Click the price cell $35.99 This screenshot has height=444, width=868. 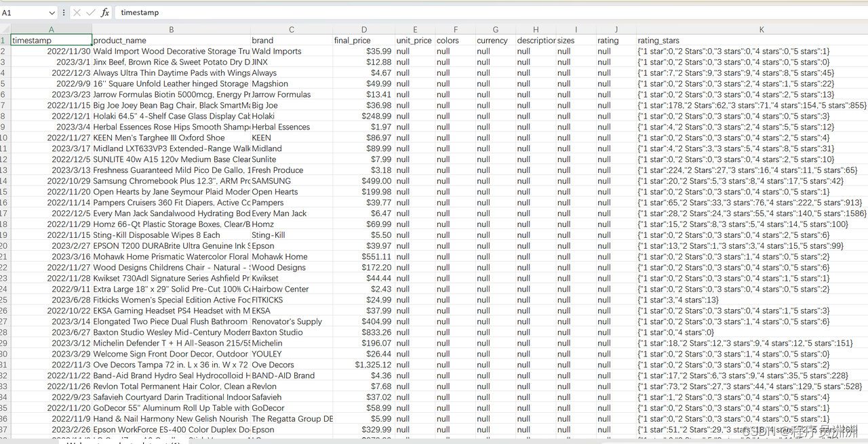[364, 52]
